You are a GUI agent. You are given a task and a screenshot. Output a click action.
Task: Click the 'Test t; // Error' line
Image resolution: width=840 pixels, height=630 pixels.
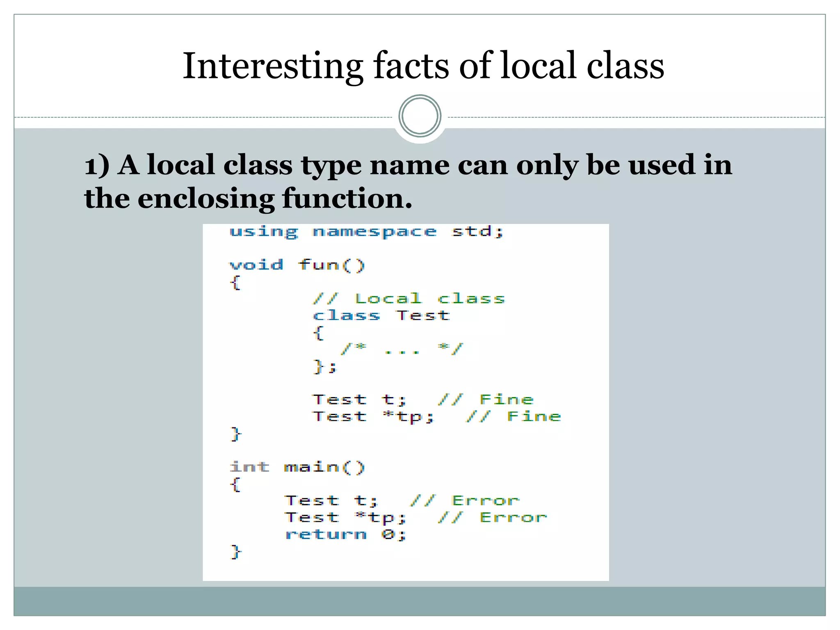[x=402, y=500]
